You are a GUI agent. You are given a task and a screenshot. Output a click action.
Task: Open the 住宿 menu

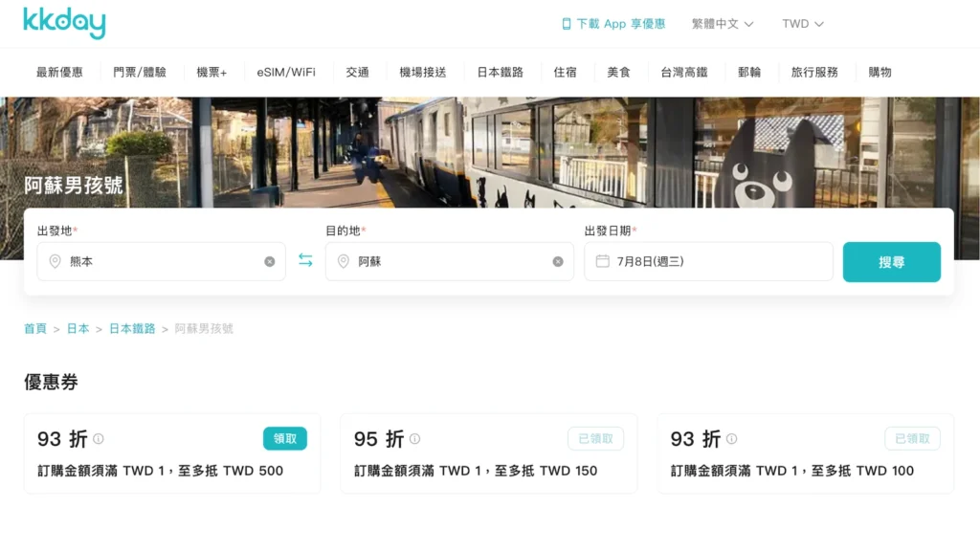point(565,73)
